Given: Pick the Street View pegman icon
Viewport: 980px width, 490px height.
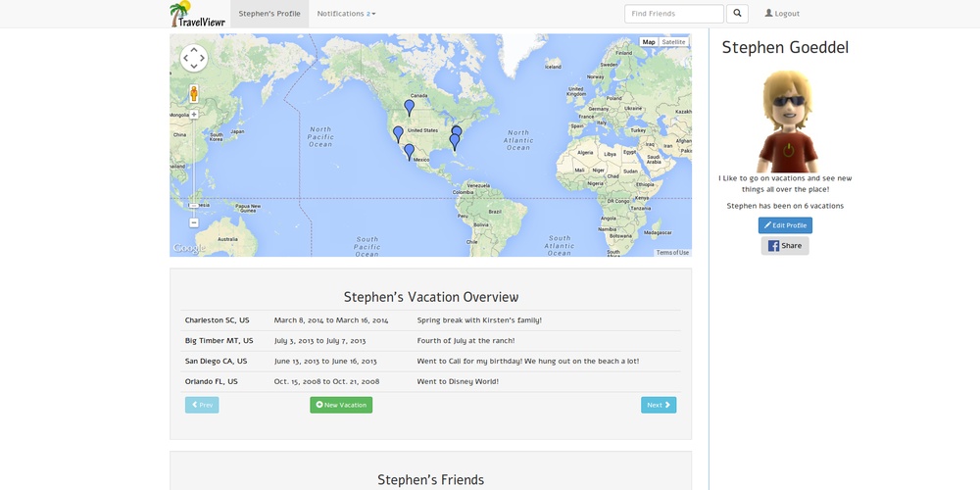Looking at the screenshot, I should coord(194,94).
